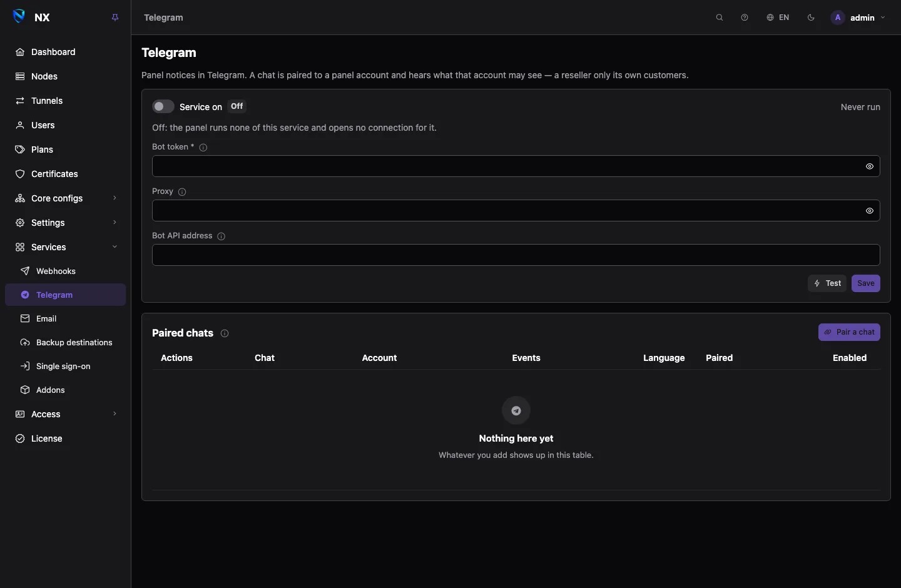The width and height of the screenshot is (901, 588).
Task: Open License page in sidebar
Action: (x=66, y=438)
